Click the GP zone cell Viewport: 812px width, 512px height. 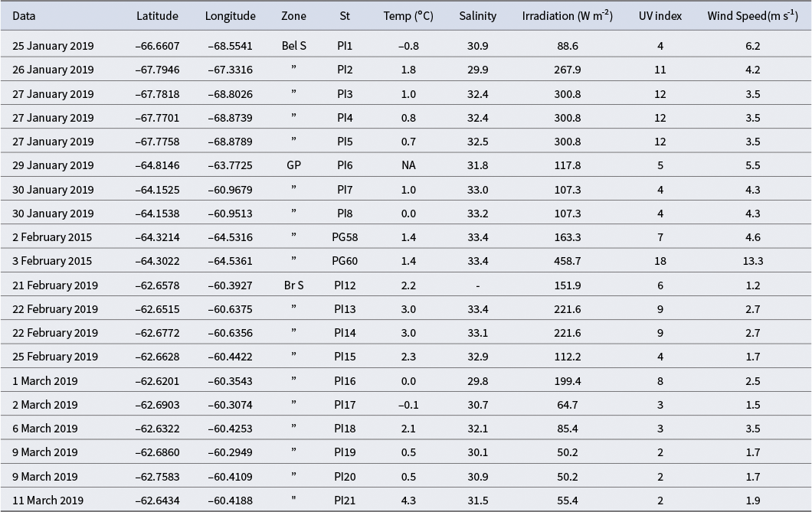click(293, 165)
